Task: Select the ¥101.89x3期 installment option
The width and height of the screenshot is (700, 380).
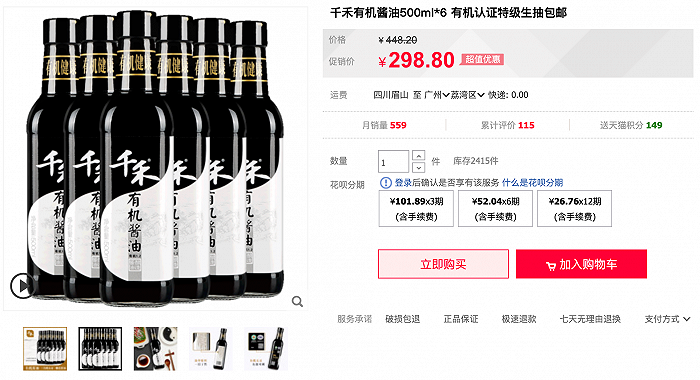Action: point(416,209)
